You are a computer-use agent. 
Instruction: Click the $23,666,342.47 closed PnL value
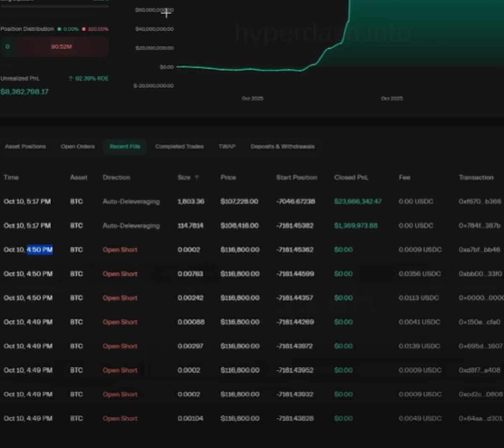(358, 202)
